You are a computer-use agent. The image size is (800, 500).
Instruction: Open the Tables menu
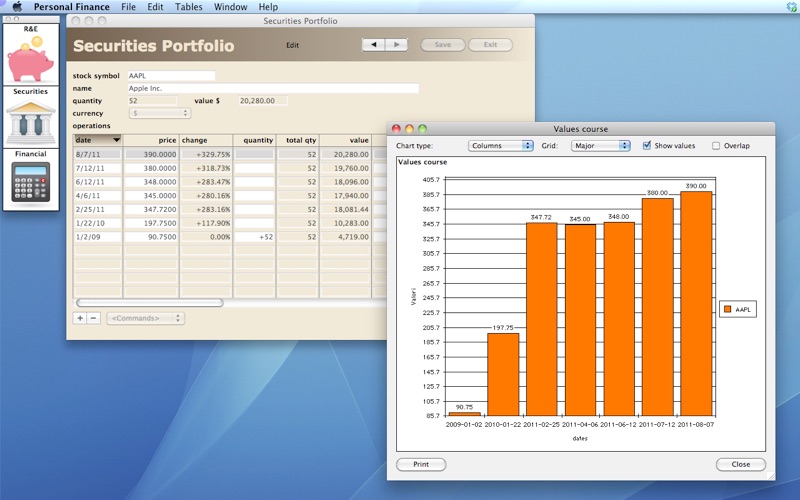coord(189,7)
